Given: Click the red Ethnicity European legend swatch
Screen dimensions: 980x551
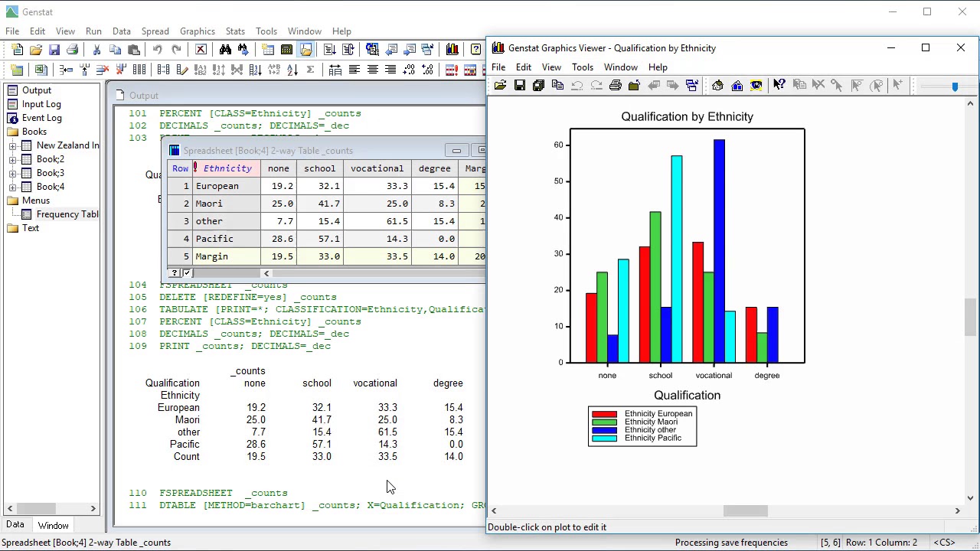Looking at the screenshot, I should [604, 414].
